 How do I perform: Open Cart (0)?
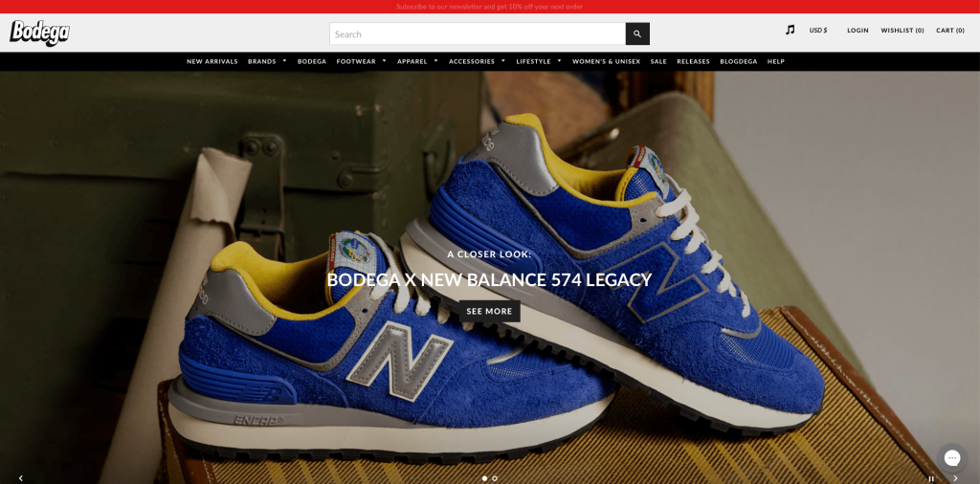(950, 30)
